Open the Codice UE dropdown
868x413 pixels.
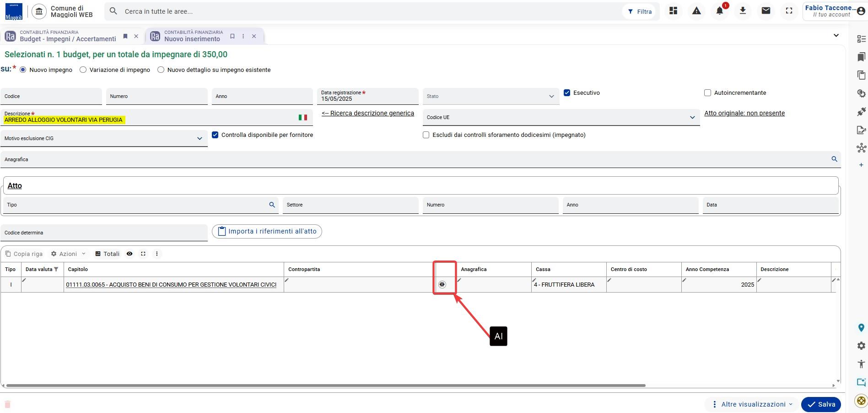561,117
